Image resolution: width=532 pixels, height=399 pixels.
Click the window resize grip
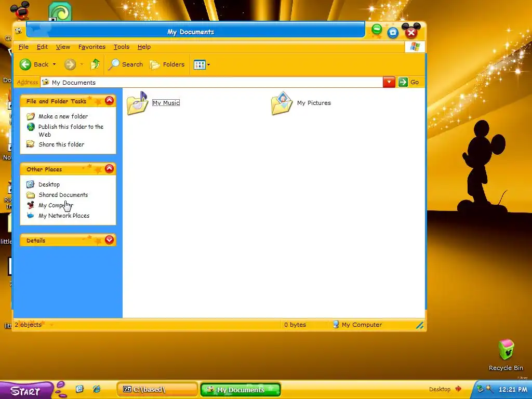(420, 325)
